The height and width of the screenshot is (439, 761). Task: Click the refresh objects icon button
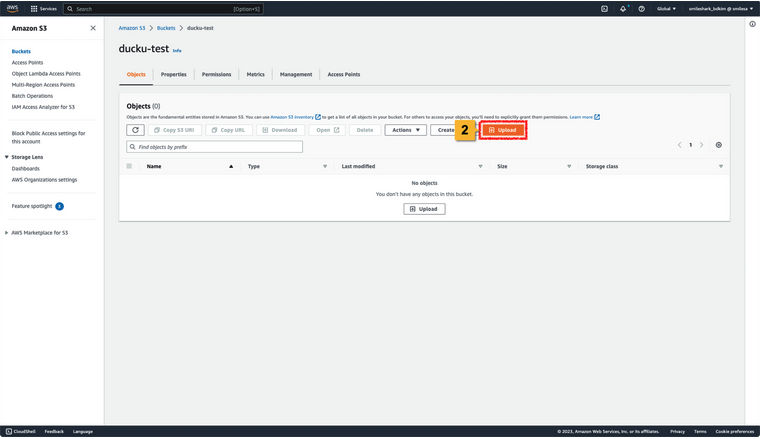click(x=135, y=130)
